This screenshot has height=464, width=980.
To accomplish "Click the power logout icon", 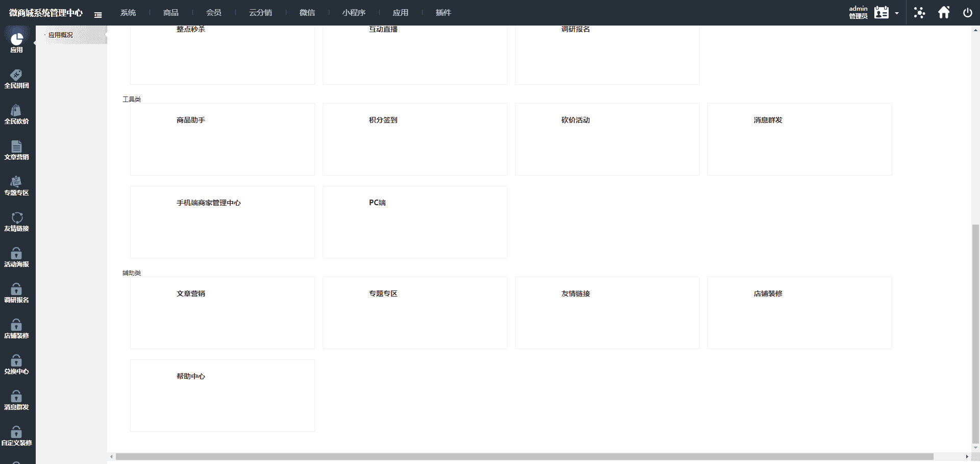I will click(968, 13).
